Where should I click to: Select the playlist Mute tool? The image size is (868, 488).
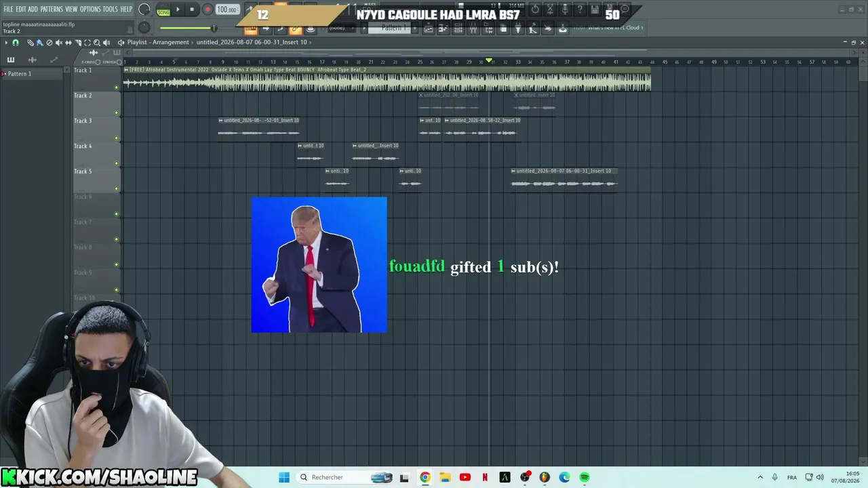[x=59, y=42]
